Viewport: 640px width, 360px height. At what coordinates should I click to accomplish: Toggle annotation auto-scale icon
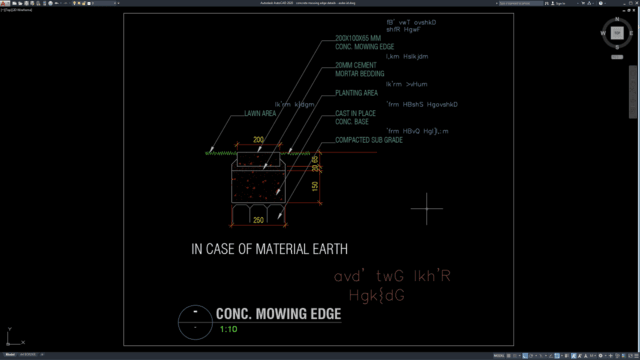pos(580,356)
